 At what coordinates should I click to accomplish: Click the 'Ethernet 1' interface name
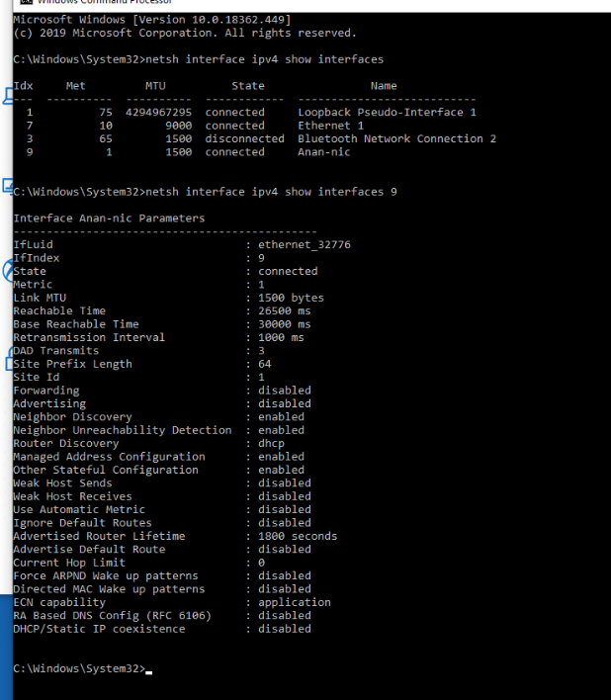coord(330,126)
